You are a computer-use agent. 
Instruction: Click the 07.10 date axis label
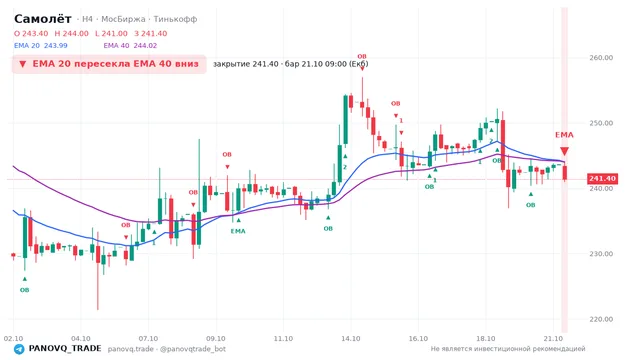[x=148, y=338]
